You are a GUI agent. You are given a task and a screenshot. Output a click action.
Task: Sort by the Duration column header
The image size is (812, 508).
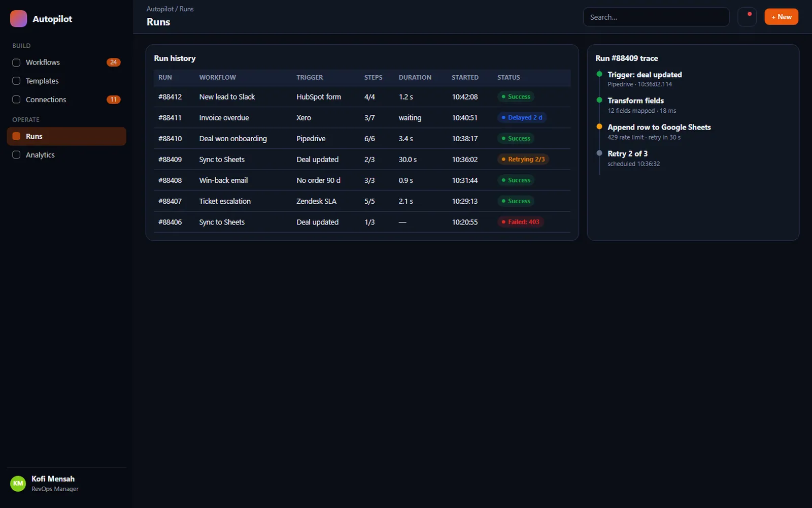tap(415, 77)
